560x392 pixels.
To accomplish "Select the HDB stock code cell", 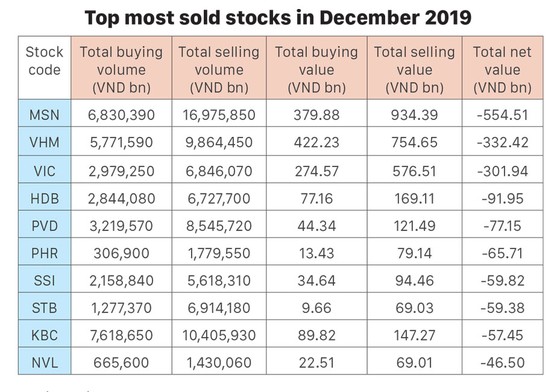I will click(45, 197).
